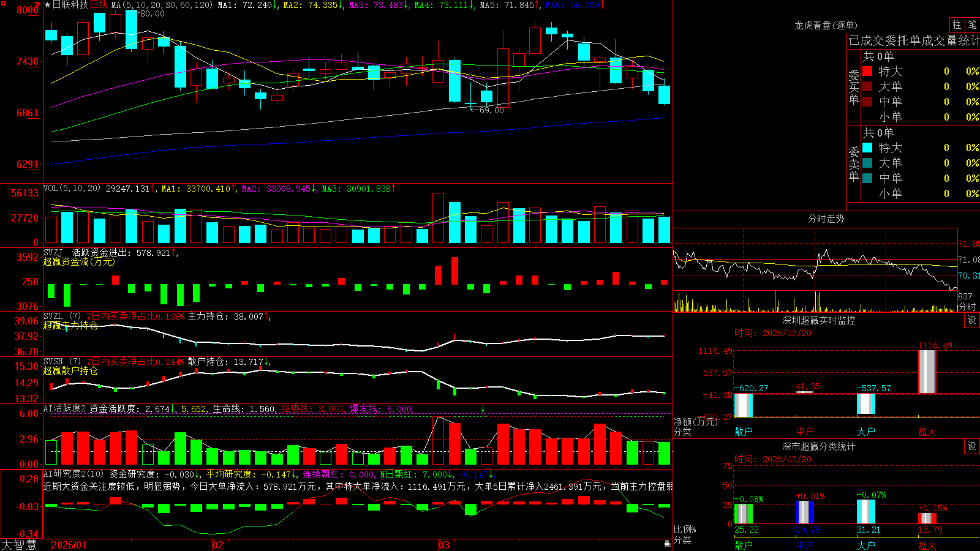The width and height of the screenshot is (980, 551).
Task: Click the 散户 label in 实时监控 chart
Action: 744,432
